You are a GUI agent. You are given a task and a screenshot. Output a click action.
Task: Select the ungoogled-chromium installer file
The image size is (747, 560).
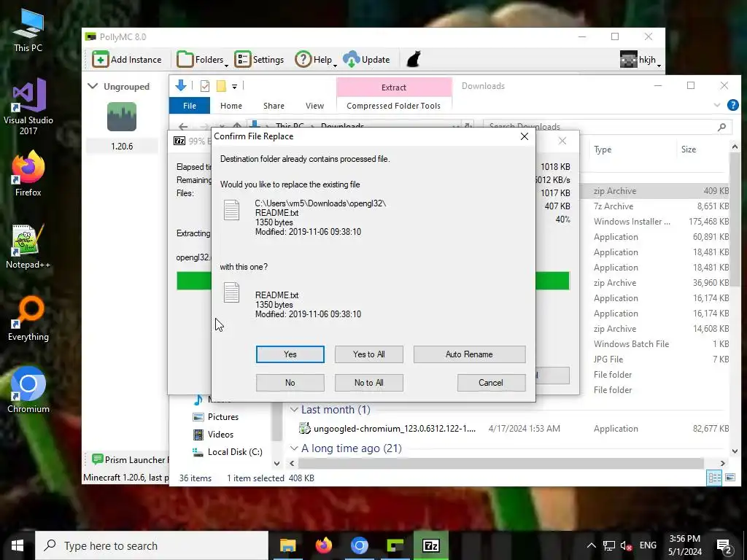[x=394, y=429]
